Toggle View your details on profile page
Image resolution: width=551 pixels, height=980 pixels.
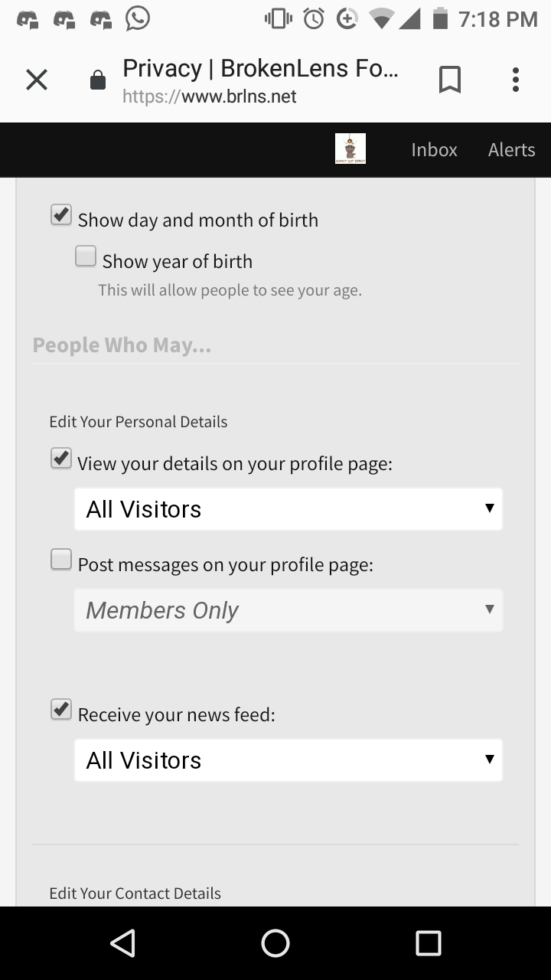click(x=61, y=459)
